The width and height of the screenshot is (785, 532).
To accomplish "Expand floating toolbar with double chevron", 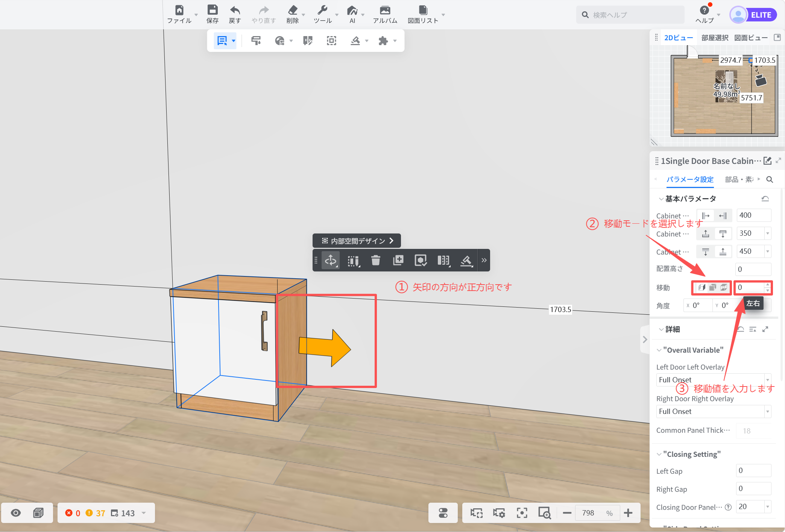I will [484, 260].
